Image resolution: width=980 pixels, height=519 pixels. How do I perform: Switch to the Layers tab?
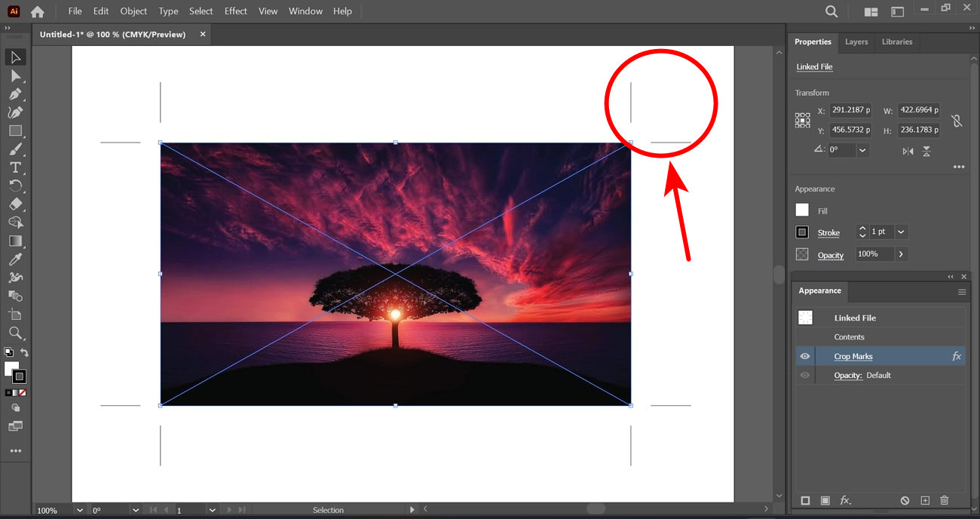pyautogui.click(x=856, y=41)
